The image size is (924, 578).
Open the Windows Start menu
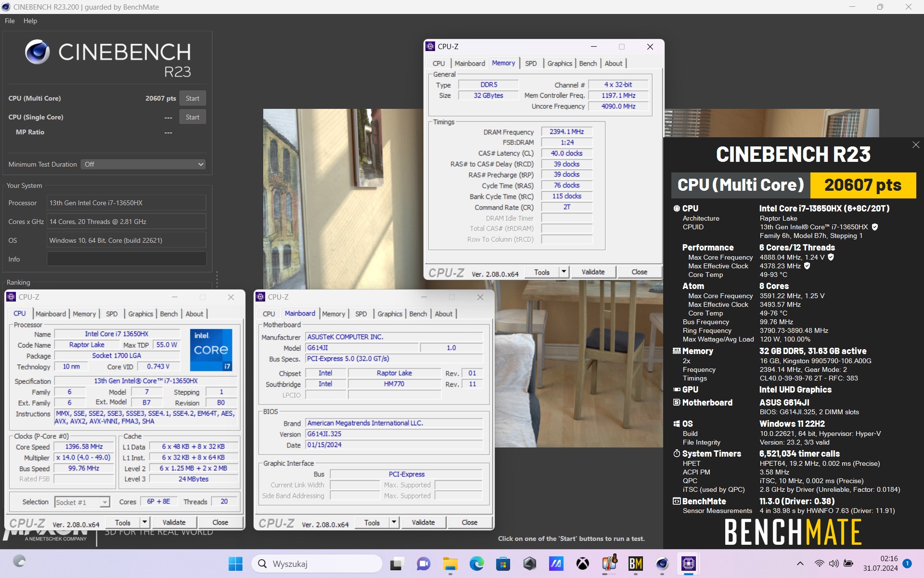click(x=235, y=564)
